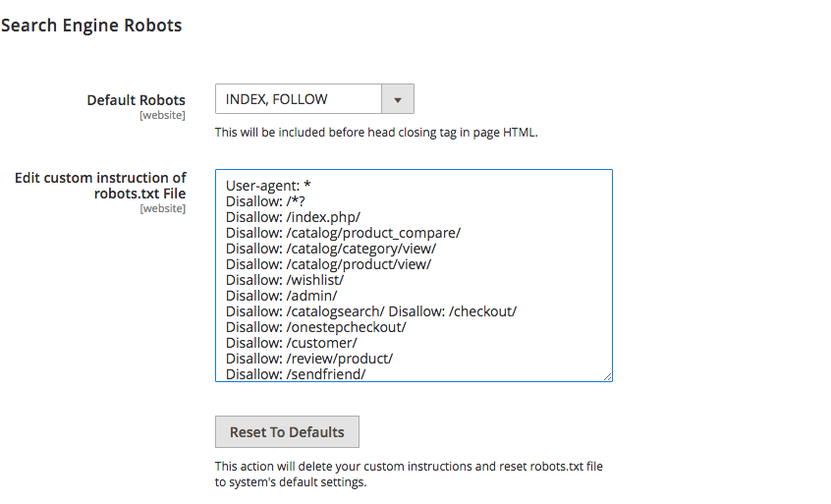This screenshot has width=831, height=504.
Task: Click the Disallow: /admin/ line
Action: (281, 296)
